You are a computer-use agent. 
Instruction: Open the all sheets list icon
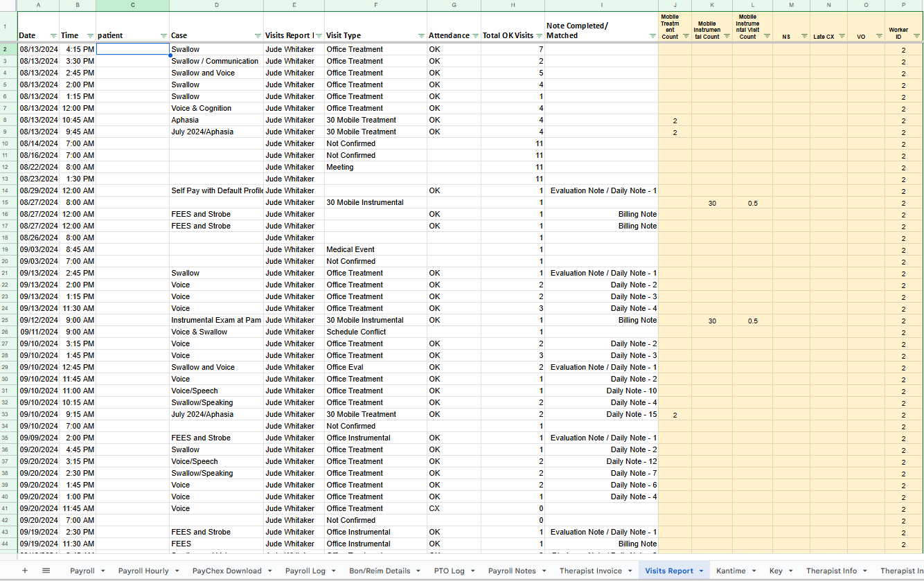[x=46, y=571]
